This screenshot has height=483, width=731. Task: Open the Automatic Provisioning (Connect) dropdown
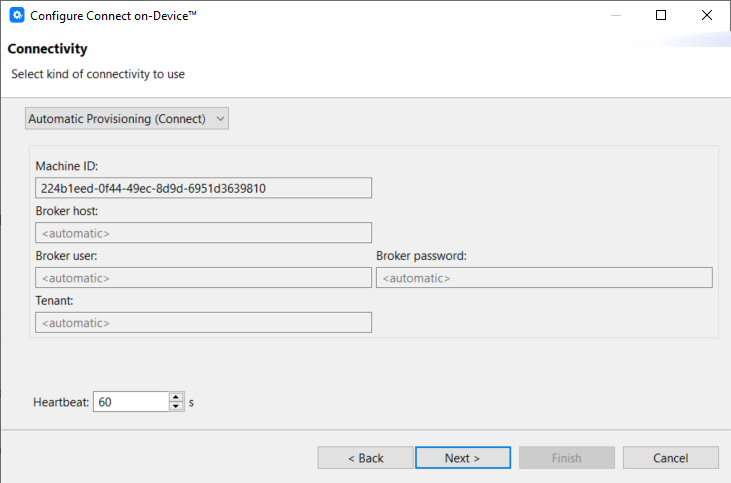pos(127,119)
